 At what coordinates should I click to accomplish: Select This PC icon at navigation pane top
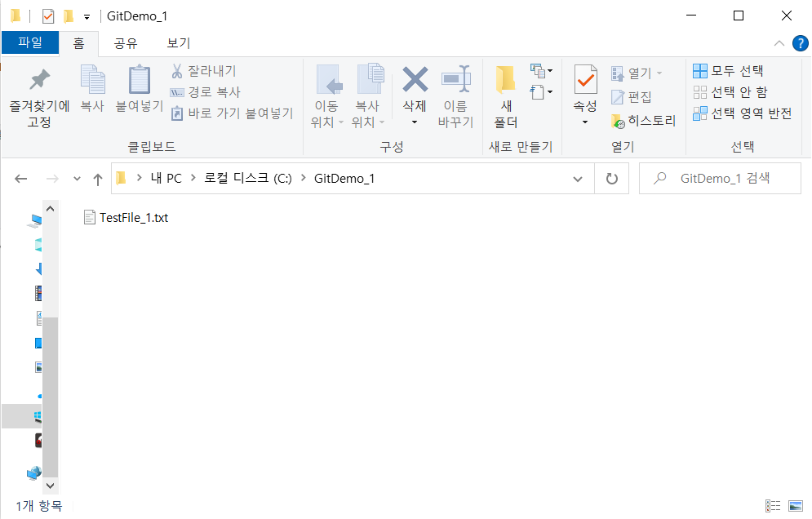(x=34, y=221)
